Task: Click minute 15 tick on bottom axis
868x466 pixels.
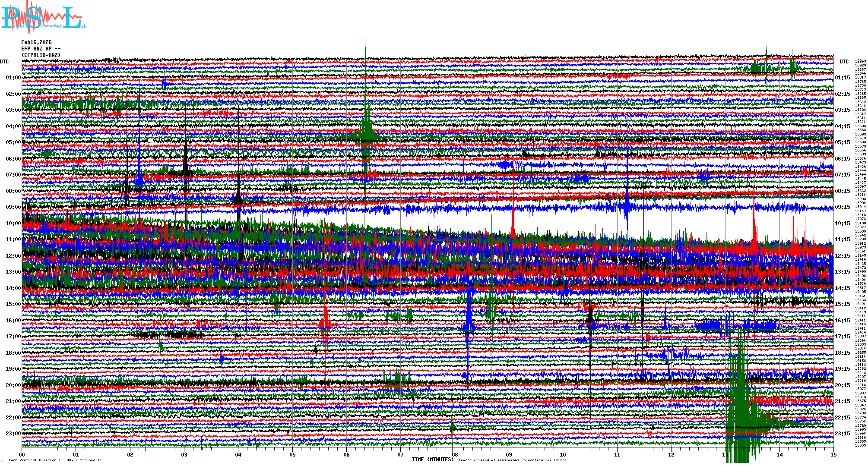Action: click(x=833, y=454)
